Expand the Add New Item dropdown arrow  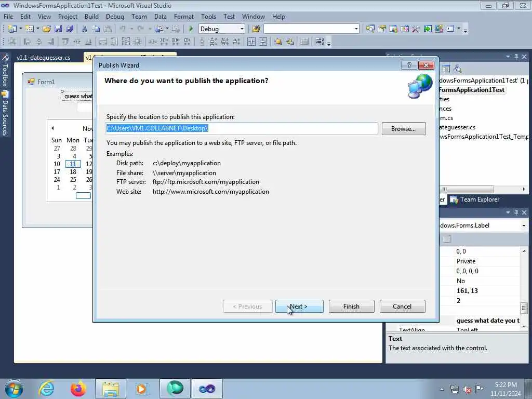[37, 29]
